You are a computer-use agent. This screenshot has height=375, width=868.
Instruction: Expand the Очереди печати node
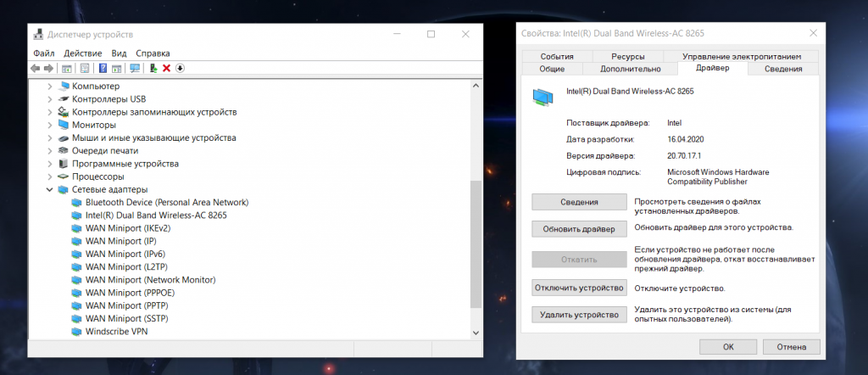click(x=50, y=151)
